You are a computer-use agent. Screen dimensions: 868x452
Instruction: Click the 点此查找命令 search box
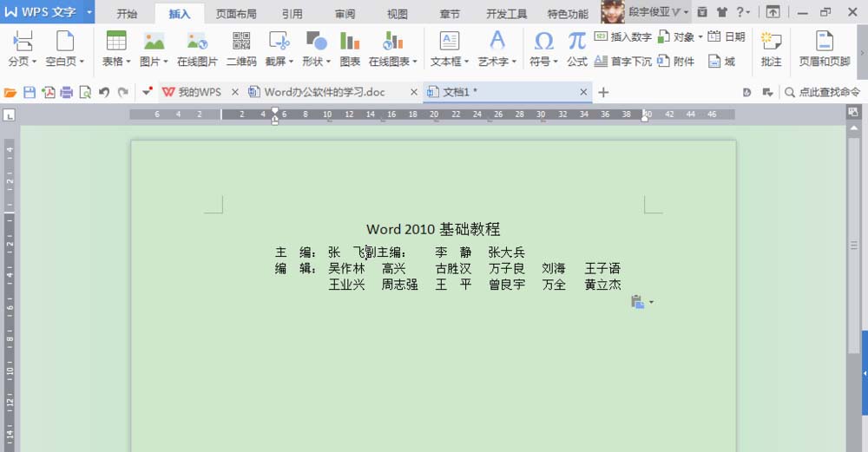pos(823,92)
